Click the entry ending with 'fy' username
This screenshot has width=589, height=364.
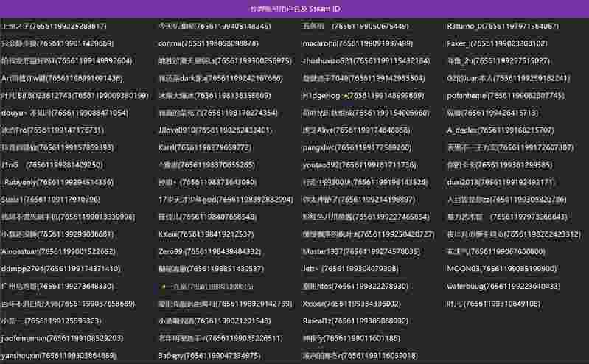pos(351,338)
